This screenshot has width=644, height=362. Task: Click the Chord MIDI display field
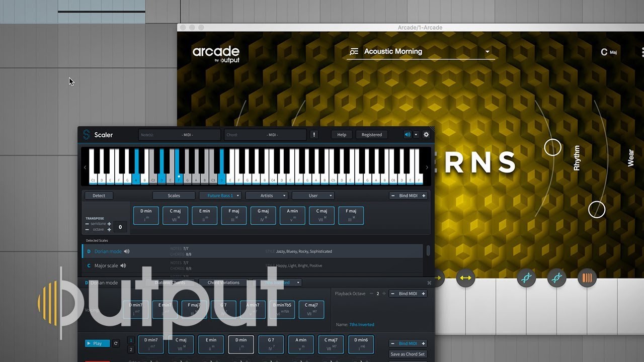tap(265, 135)
